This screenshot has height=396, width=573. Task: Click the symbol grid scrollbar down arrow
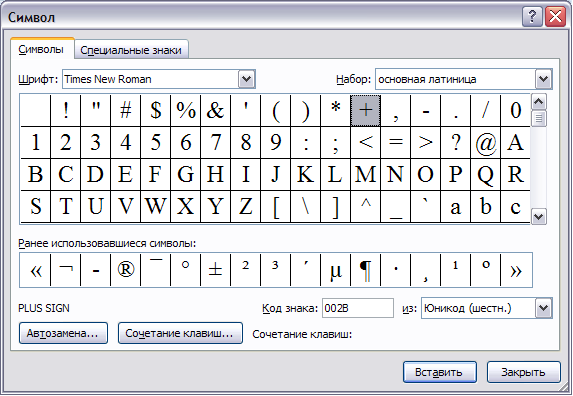pos(539,217)
